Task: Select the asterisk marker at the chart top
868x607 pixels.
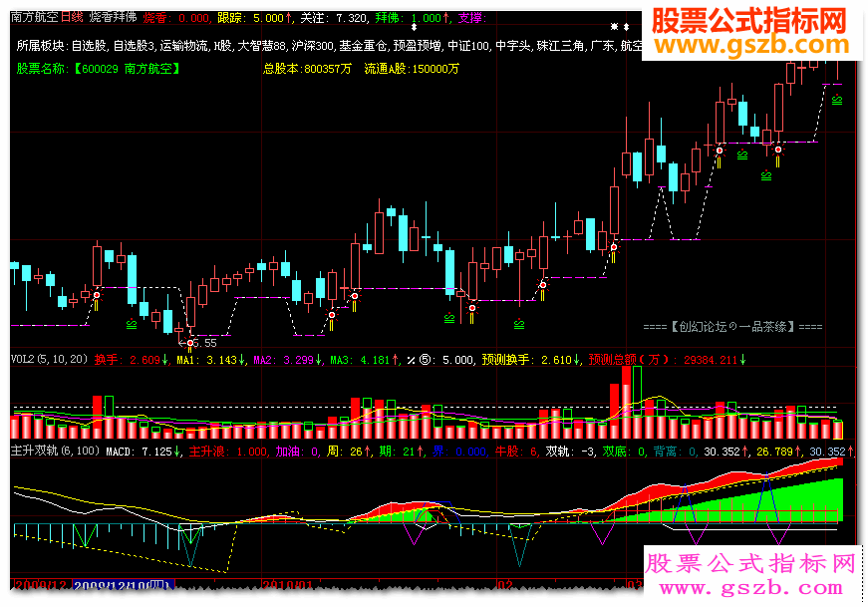Action: click(614, 26)
